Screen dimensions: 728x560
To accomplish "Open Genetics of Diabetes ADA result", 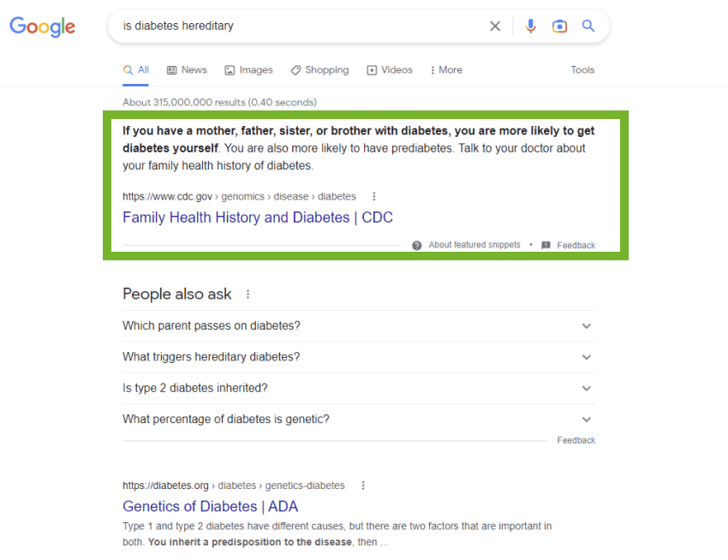I will [211, 506].
